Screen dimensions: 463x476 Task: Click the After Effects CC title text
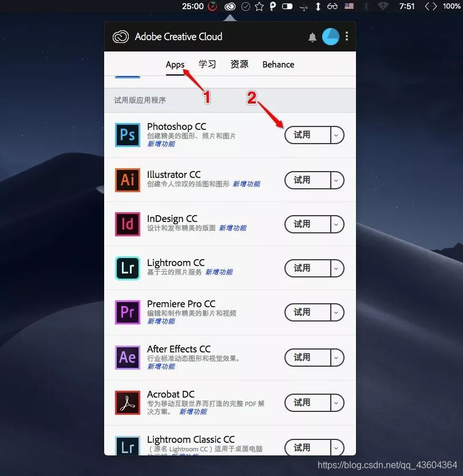(x=179, y=349)
